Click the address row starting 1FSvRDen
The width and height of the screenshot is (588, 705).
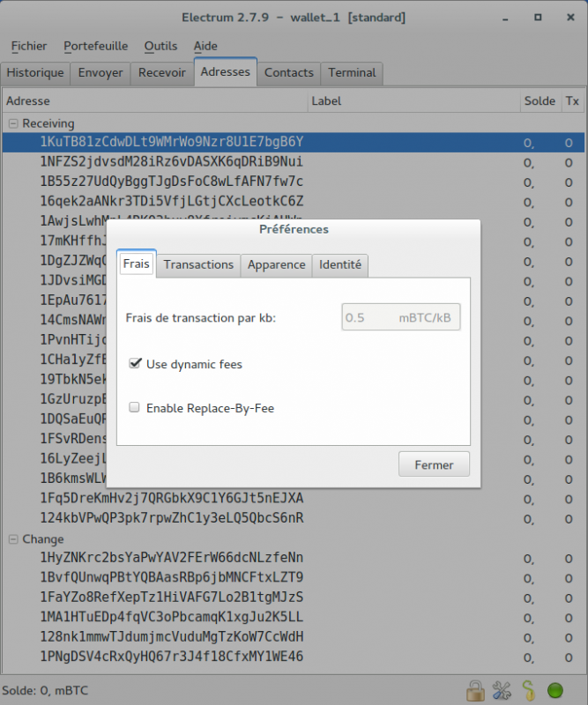[x=73, y=439]
